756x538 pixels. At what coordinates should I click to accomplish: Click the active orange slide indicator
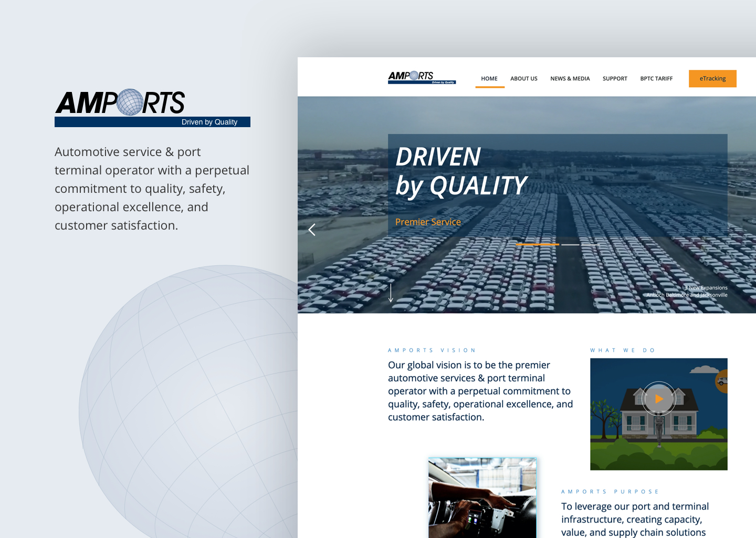538,244
